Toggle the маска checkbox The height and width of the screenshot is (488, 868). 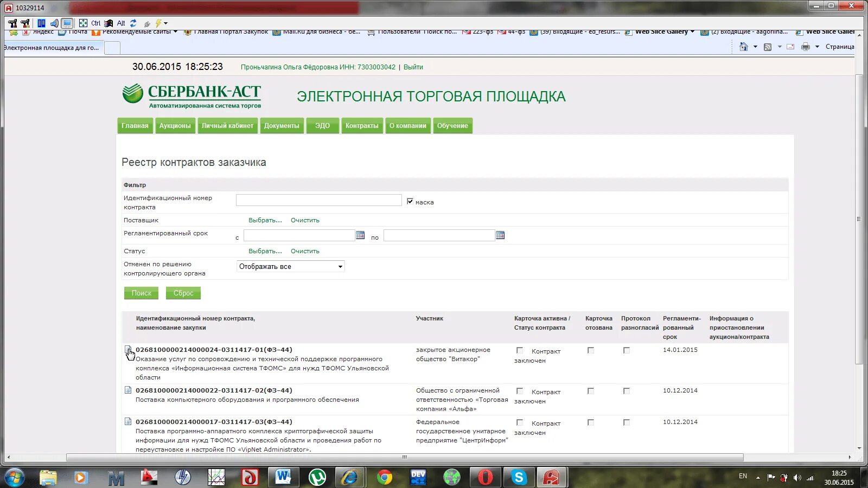(x=410, y=201)
